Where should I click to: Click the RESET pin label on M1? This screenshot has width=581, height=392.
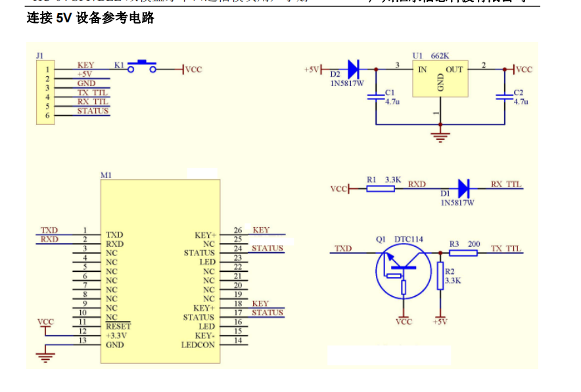point(118,326)
